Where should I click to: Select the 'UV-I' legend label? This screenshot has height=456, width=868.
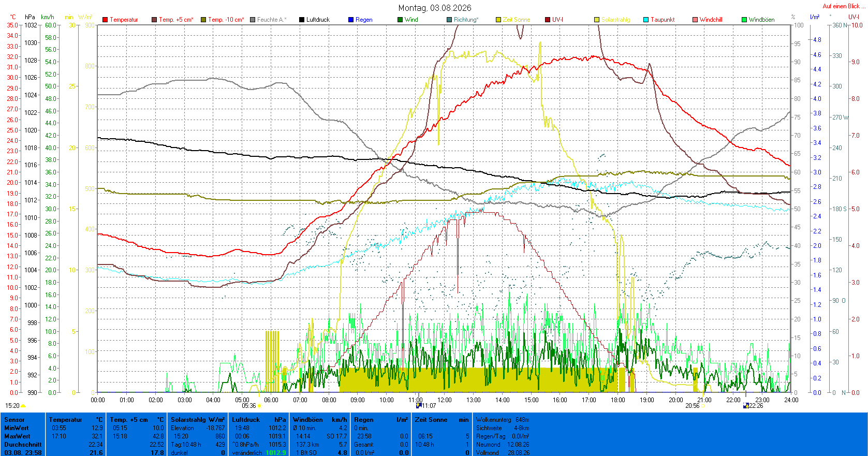557,20
